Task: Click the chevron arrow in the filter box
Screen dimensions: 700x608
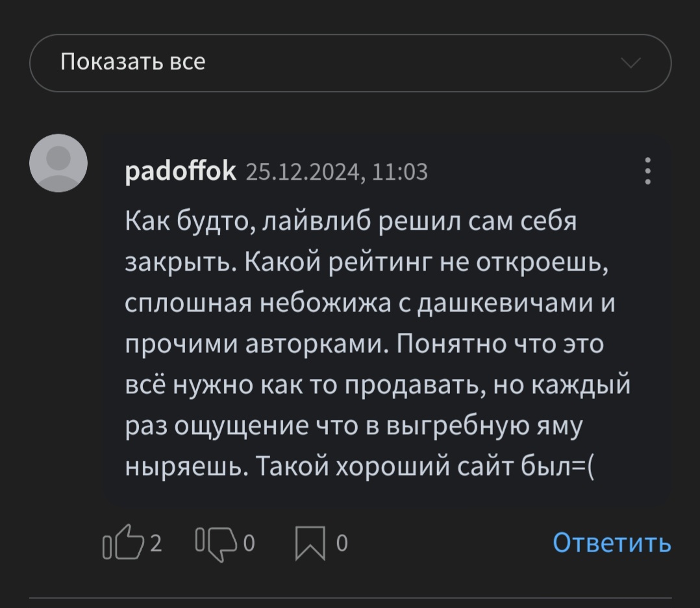Action: click(631, 63)
